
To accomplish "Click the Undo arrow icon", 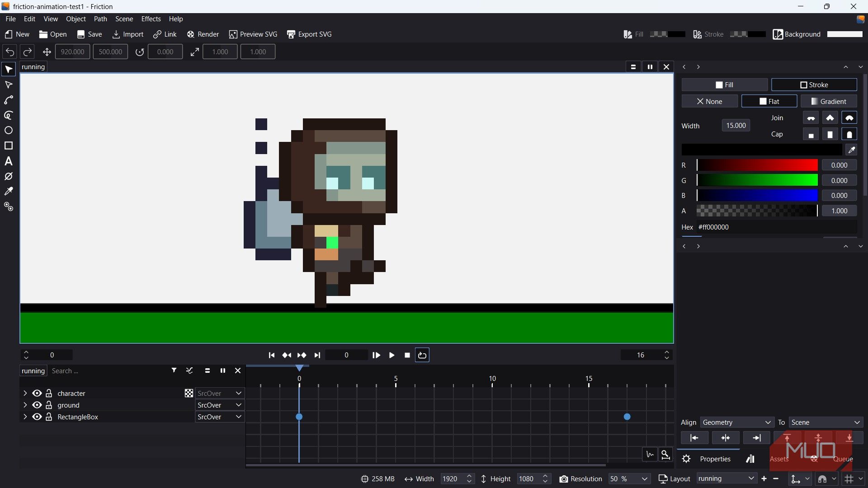I will tap(10, 52).
